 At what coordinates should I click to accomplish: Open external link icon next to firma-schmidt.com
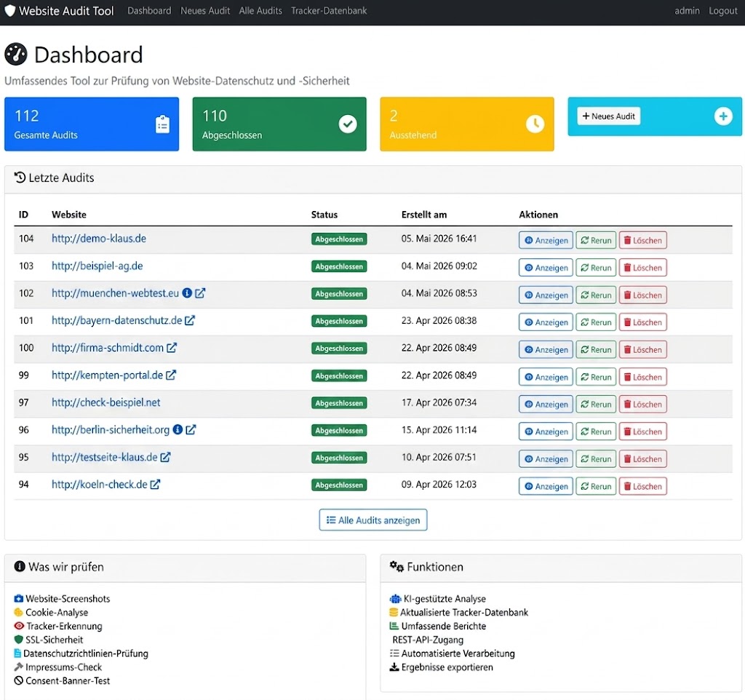point(172,348)
